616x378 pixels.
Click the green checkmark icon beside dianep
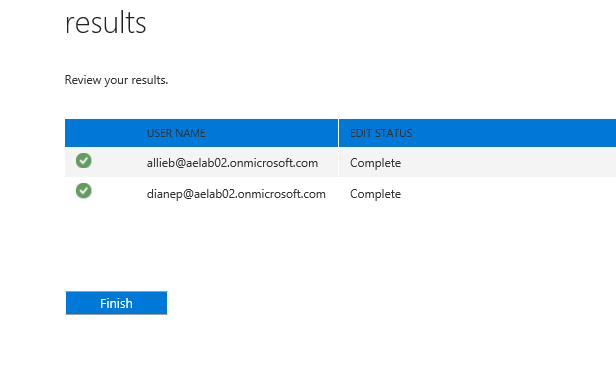click(84, 191)
